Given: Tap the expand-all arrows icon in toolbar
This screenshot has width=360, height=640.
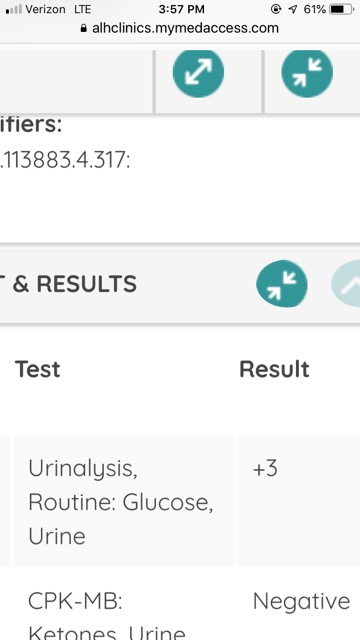Looking at the screenshot, I should pos(198,72).
